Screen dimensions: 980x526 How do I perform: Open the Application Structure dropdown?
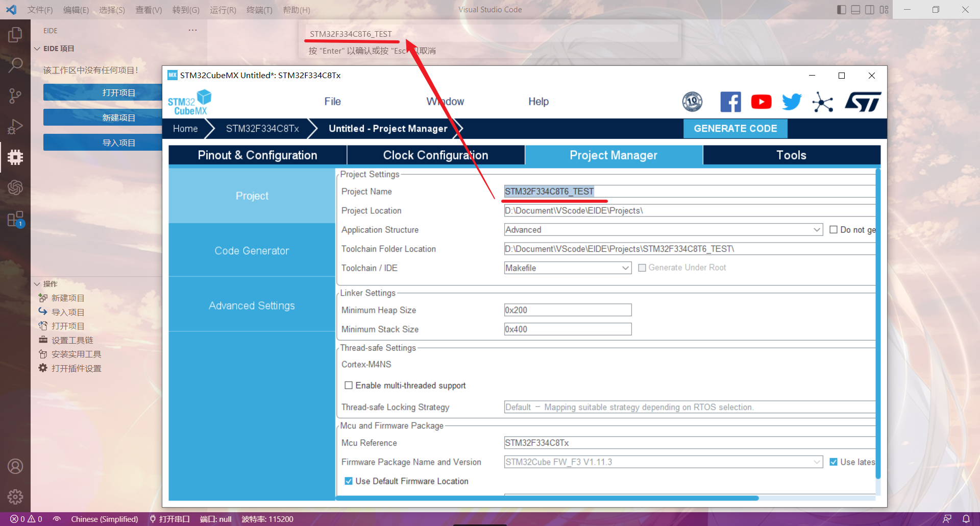click(x=663, y=230)
